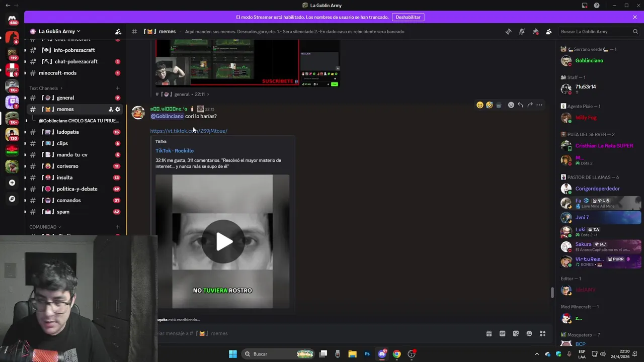Open the add reaction smiley on message toolbar
644x362 pixels.
[511, 105]
